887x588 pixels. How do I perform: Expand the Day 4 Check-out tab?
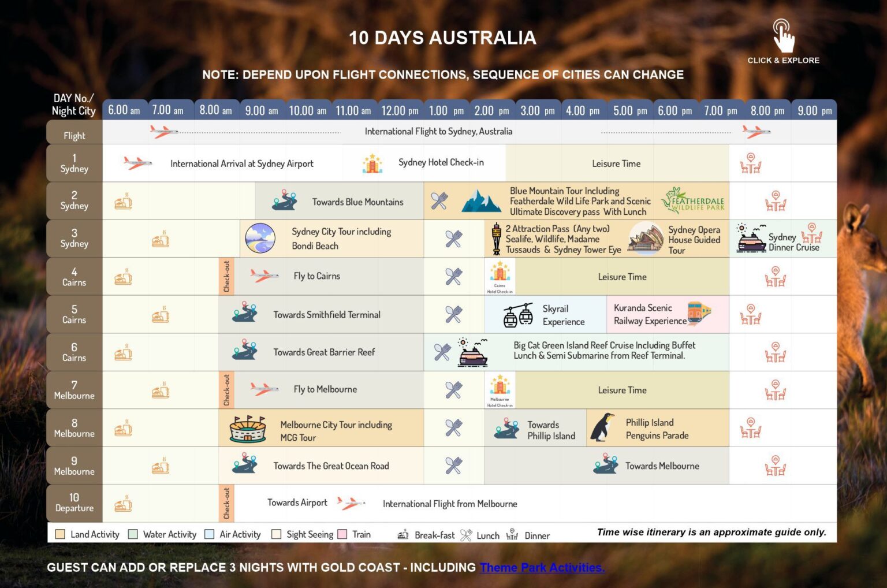228,276
